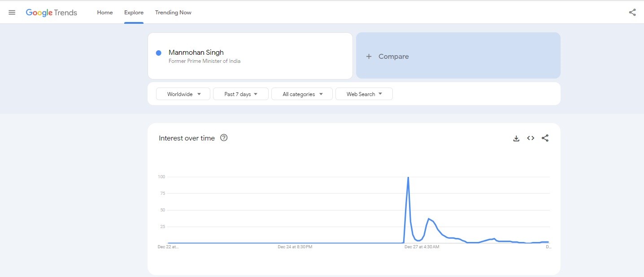Select the Explore tab

[x=134, y=13]
